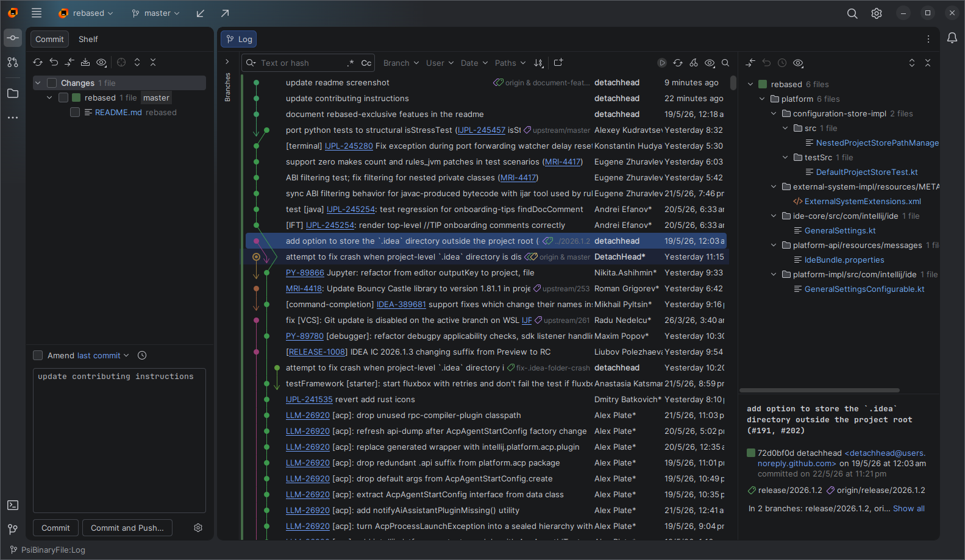965x560 pixels.
Task: Show commit message history clock
Action: pyautogui.click(x=142, y=355)
